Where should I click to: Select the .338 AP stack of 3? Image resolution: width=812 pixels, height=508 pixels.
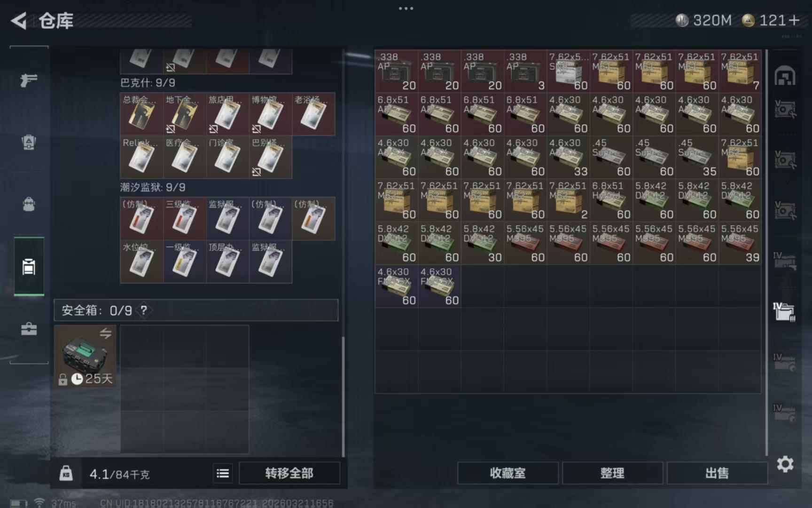click(x=525, y=71)
